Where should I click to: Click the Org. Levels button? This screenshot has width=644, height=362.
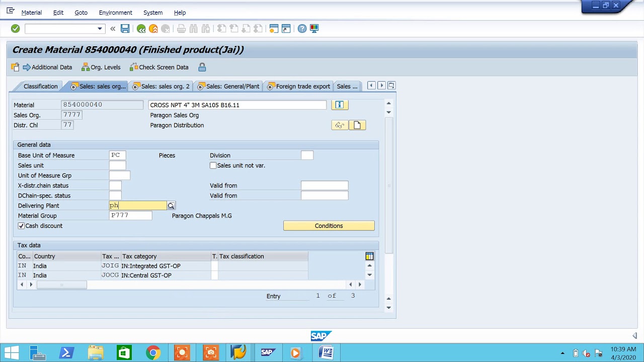101,67
